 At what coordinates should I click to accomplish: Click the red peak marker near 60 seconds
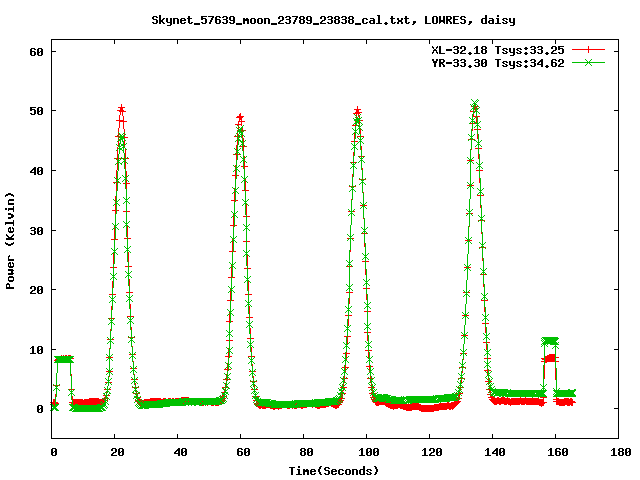[x=240, y=118]
